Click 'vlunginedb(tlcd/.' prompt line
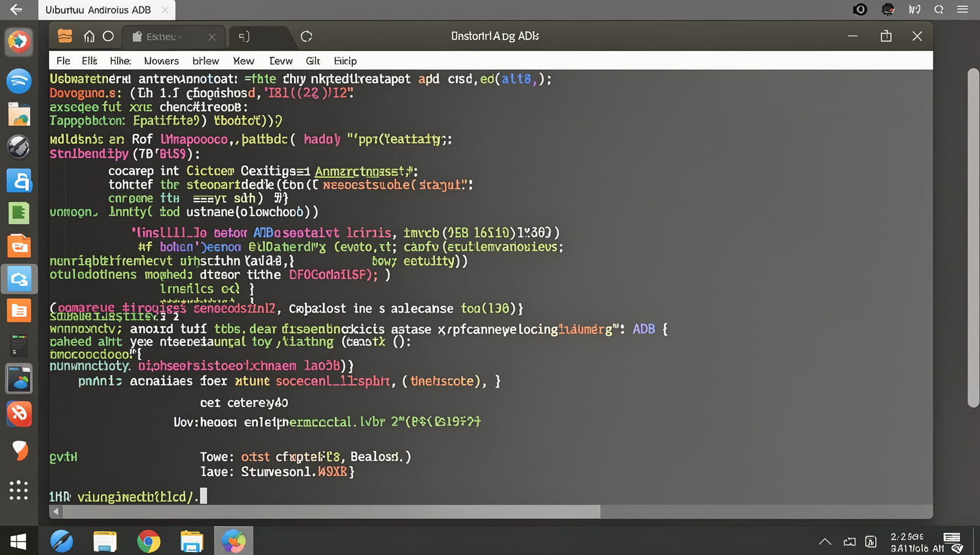The image size is (980, 555). coord(138,497)
